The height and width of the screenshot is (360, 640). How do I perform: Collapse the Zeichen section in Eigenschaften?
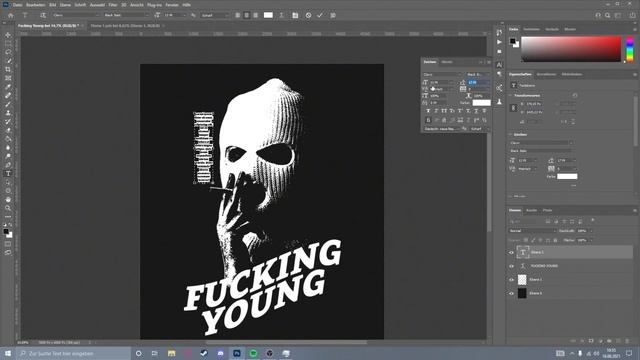click(510, 134)
